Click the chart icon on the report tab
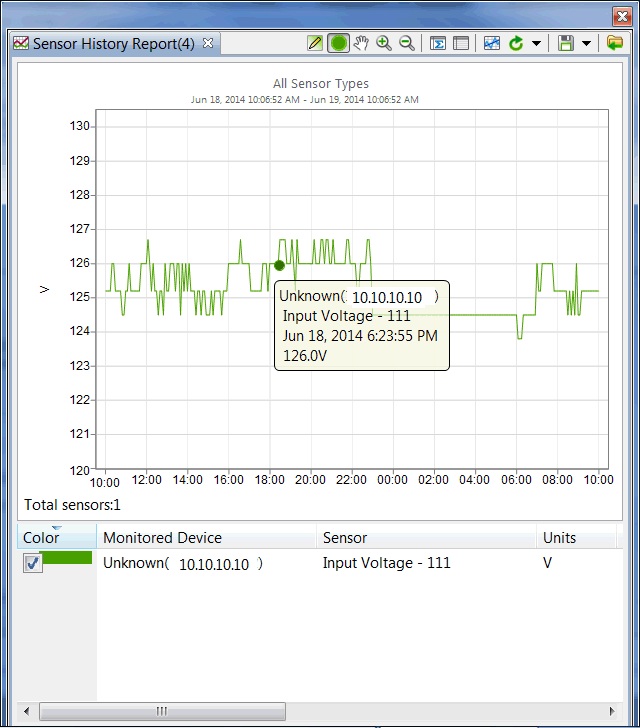 pos(21,43)
